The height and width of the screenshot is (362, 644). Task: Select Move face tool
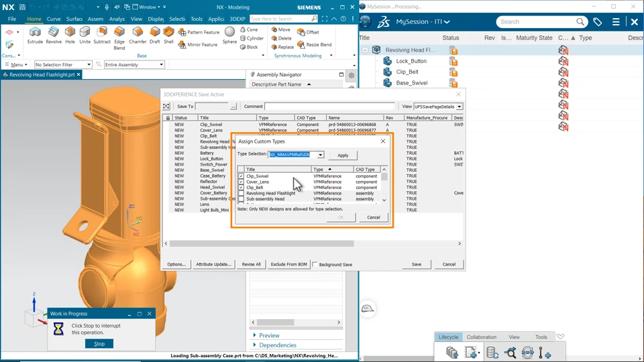281,29
